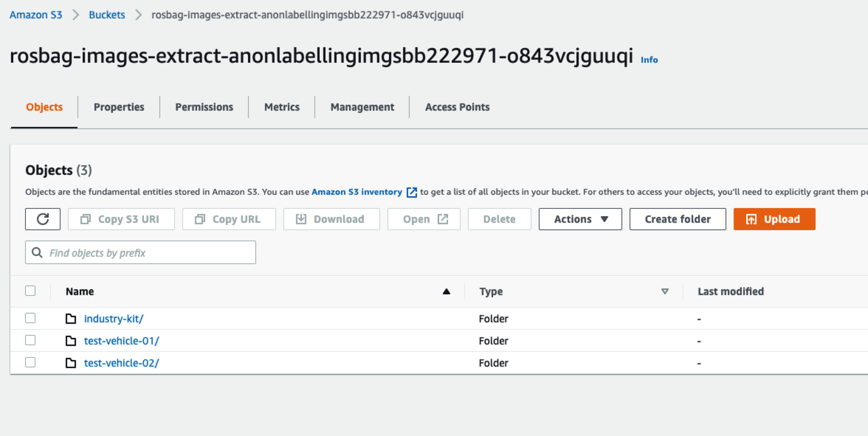Click the magnifier icon in the prefix search

tap(37, 253)
